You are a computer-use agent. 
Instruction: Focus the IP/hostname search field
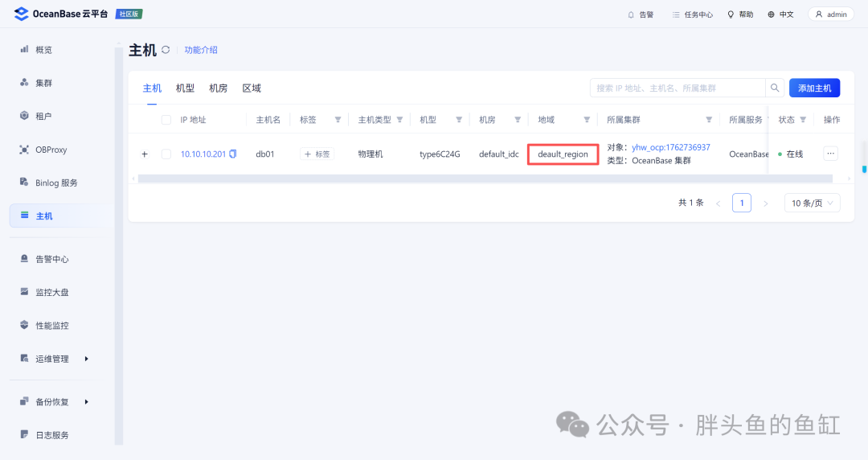coord(678,88)
